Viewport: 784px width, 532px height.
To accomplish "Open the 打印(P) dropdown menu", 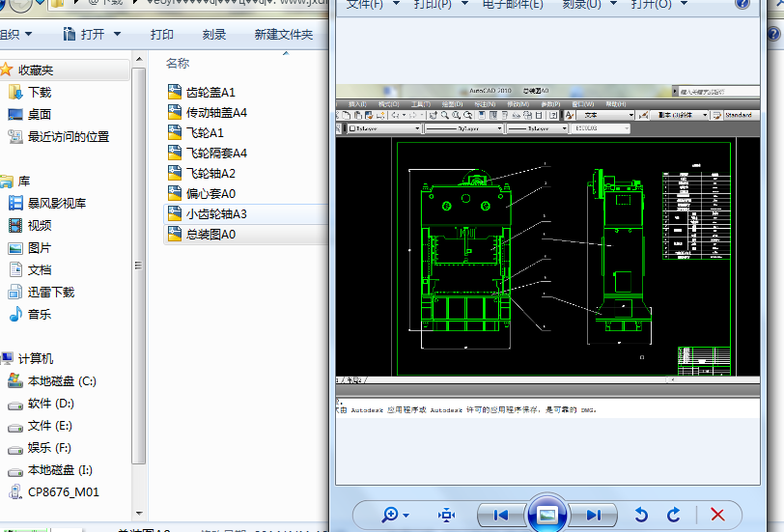I will 437,5.
